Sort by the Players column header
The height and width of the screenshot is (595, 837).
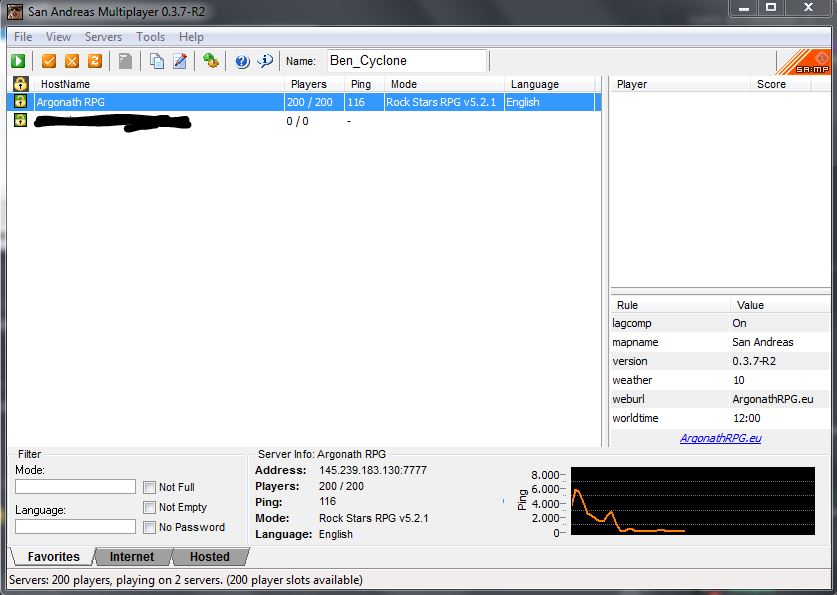[314, 84]
